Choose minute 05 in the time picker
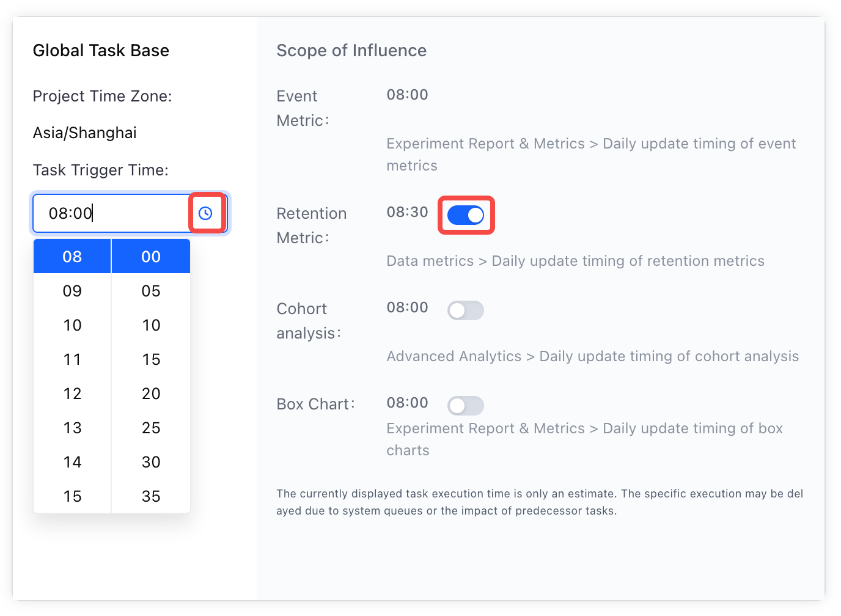The height and width of the screenshot is (616, 841). coord(151,291)
